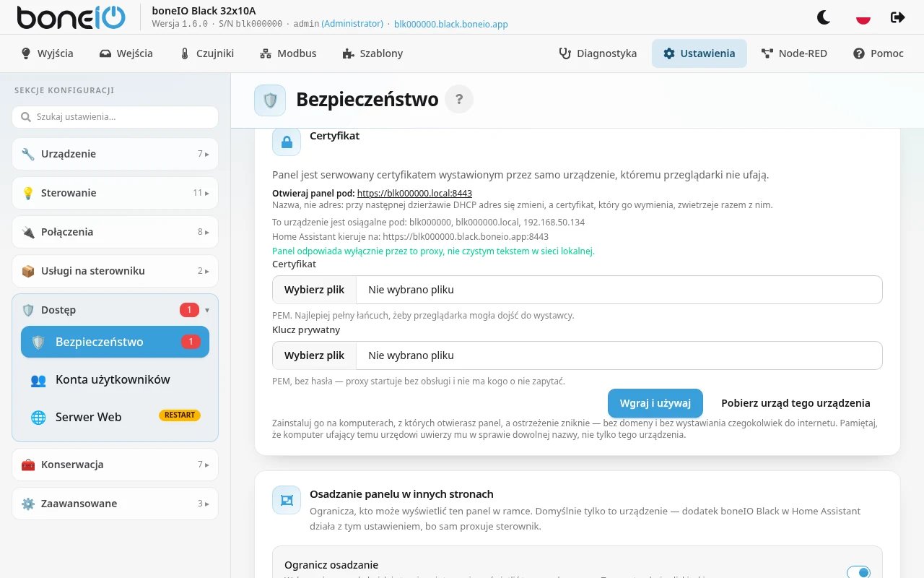Open the https://blk000000.local:8443 link
Image resolution: width=924 pixels, height=578 pixels.
coord(414,194)
